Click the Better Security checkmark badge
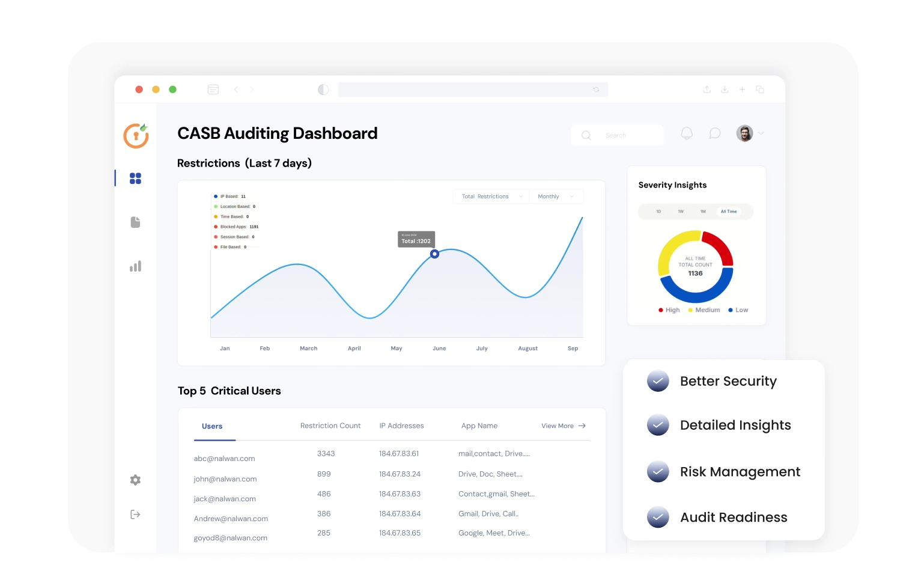924x562 pixels. click(658, 381)
